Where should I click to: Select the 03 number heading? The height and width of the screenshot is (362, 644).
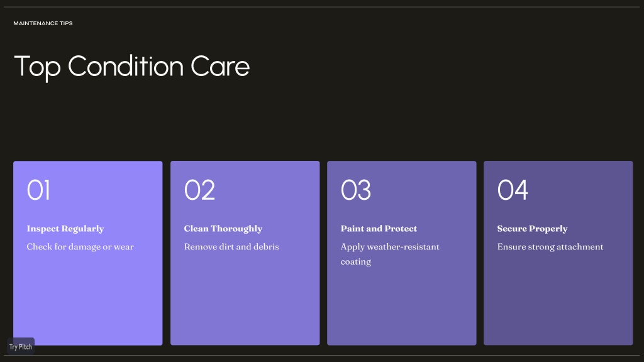click(356, 190)
